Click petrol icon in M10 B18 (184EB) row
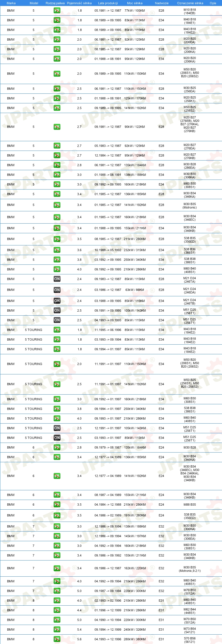 tap(57, 11)
